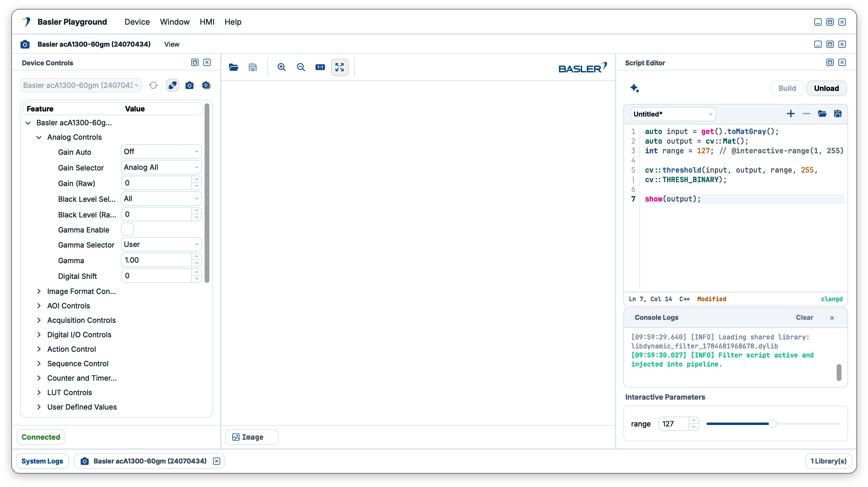Open the Gamma Selector dropdown
This screenshot has height=487, width=868.
(x=161, y=245)
